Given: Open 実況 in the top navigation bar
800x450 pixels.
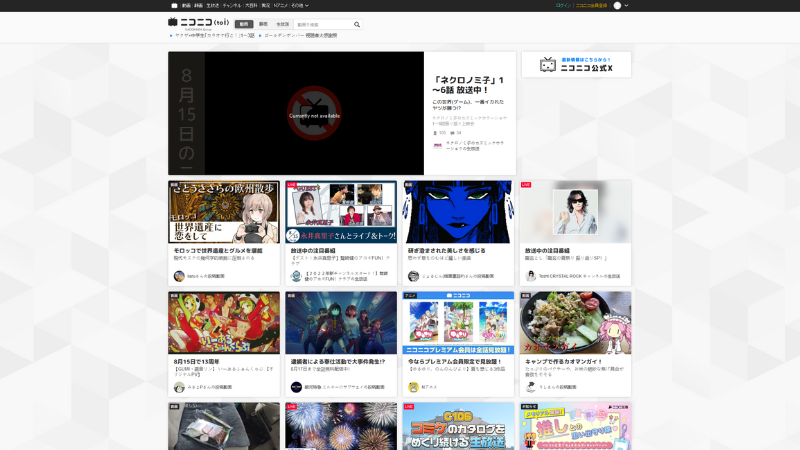Looking at the screenshot, I should coord(265,6).
